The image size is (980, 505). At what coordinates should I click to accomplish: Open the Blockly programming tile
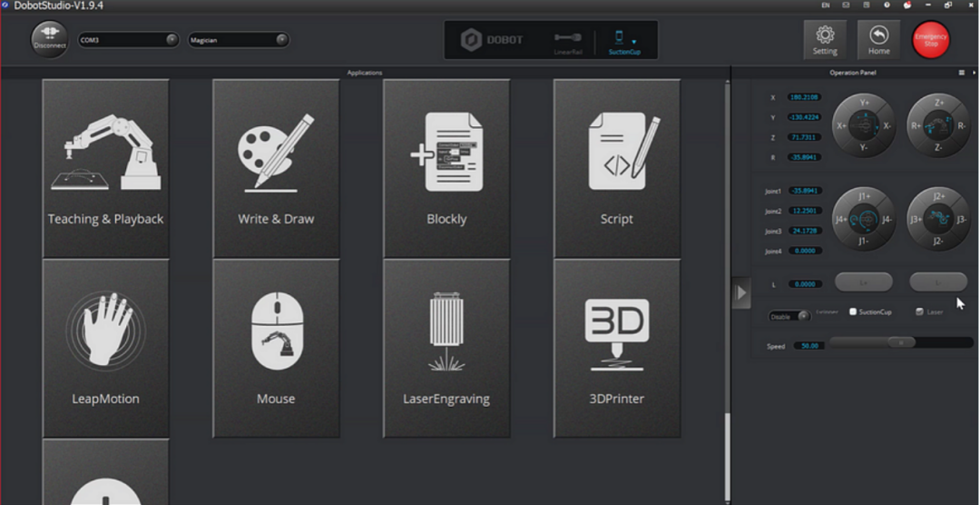pyautogui.click(x=446, y=168)
